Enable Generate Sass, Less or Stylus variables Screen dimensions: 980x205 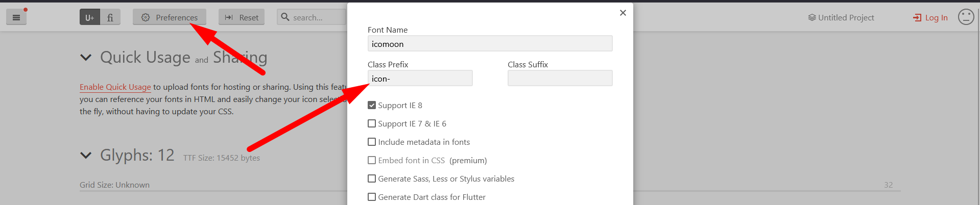click(372, 179)
